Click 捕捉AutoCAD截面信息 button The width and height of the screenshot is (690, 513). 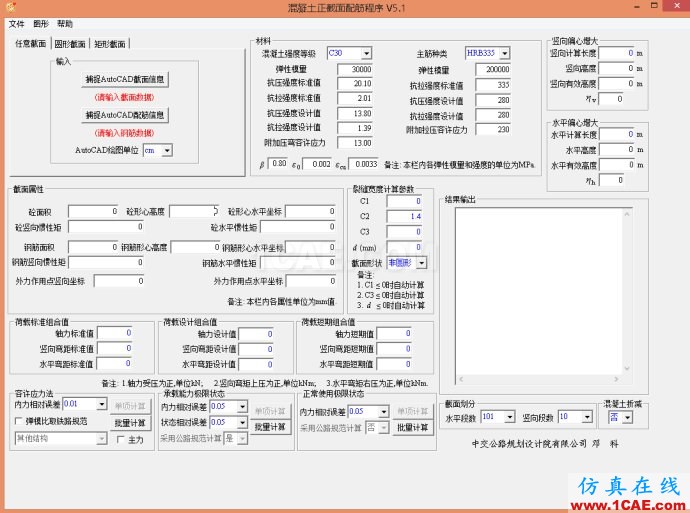[125, 79]
